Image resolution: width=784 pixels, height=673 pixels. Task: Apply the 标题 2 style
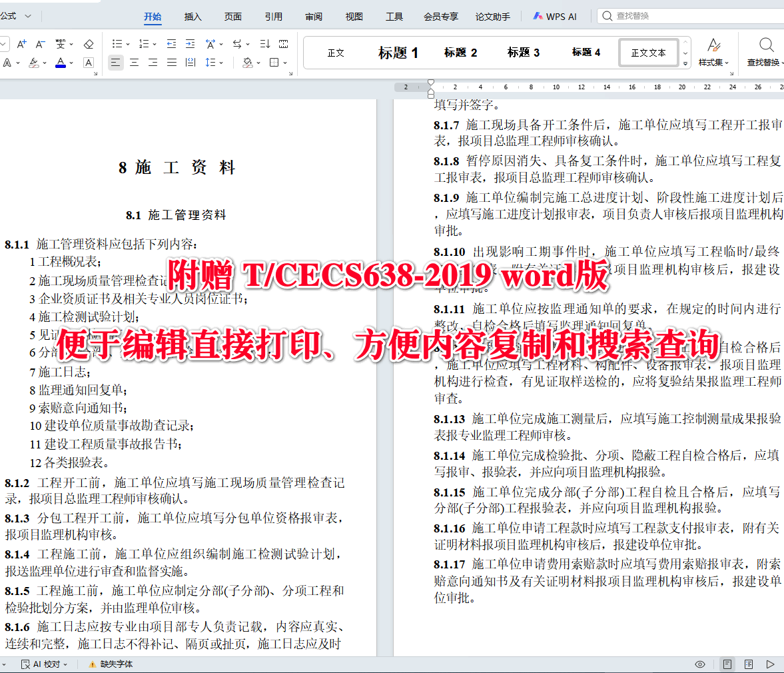click(x=460, y=53)
